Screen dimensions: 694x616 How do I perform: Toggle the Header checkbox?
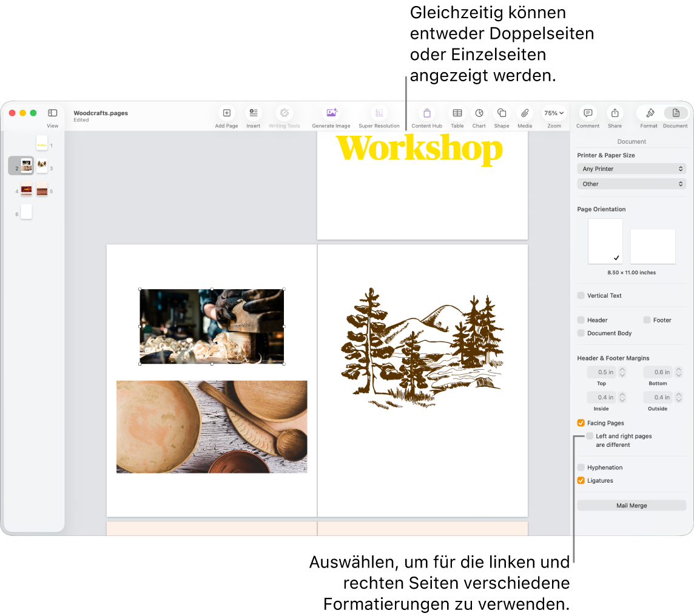click(581, 320)
